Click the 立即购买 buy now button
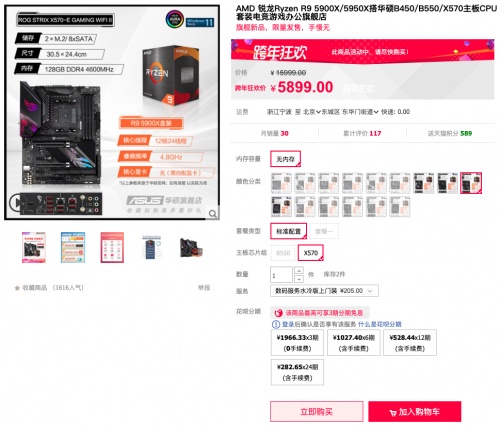This screenshot has width=500, height=426. click(316, 412)
